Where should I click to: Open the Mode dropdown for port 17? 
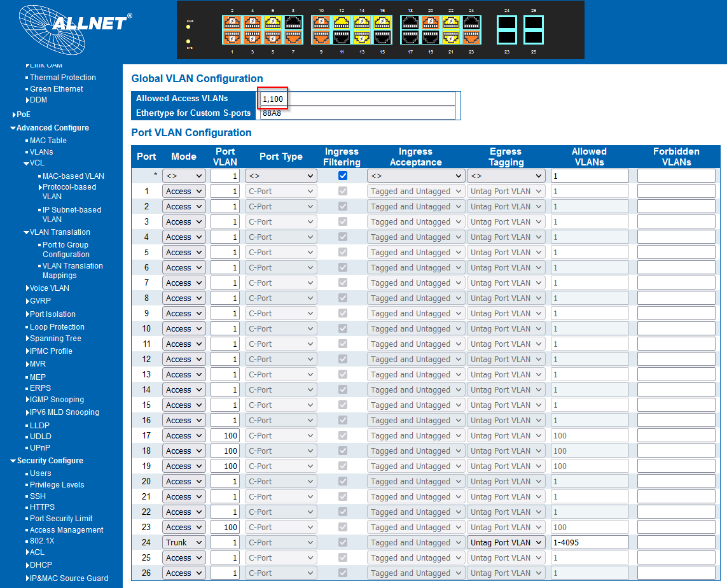[184, 435]
